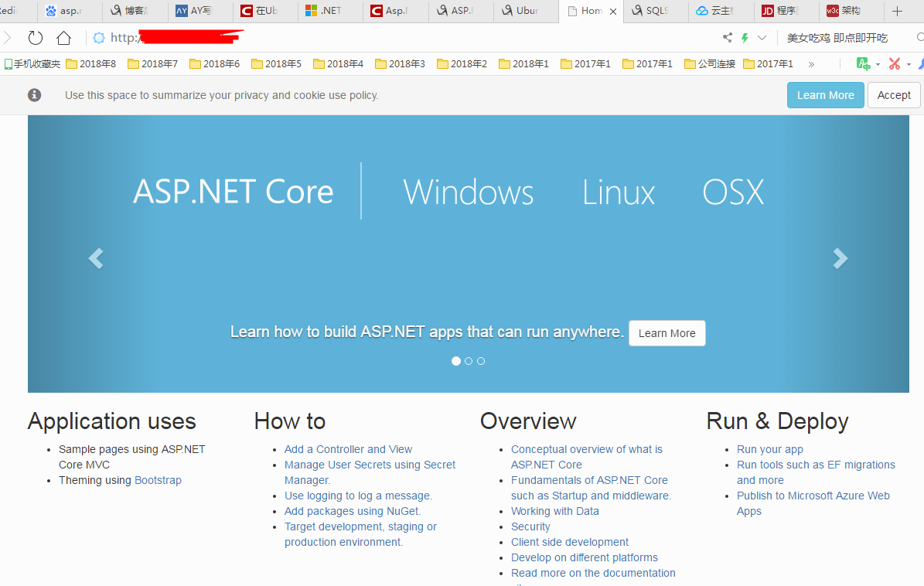Click the browser refresh icon
Image resolution: width=924 pixels, height=586 pixels.
click(x=36, y=39)
